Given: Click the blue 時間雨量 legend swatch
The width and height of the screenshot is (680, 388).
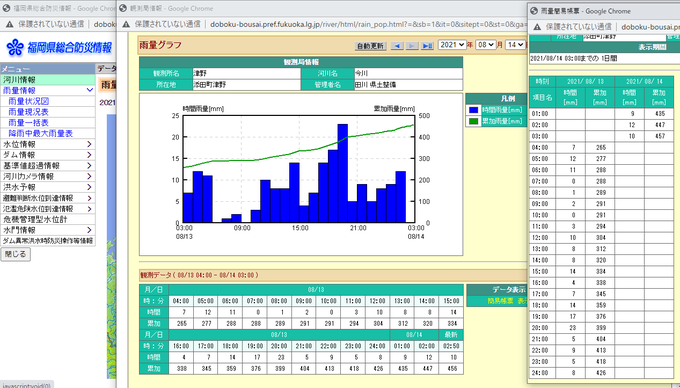Looking at the screenshot, I should 474,110.
